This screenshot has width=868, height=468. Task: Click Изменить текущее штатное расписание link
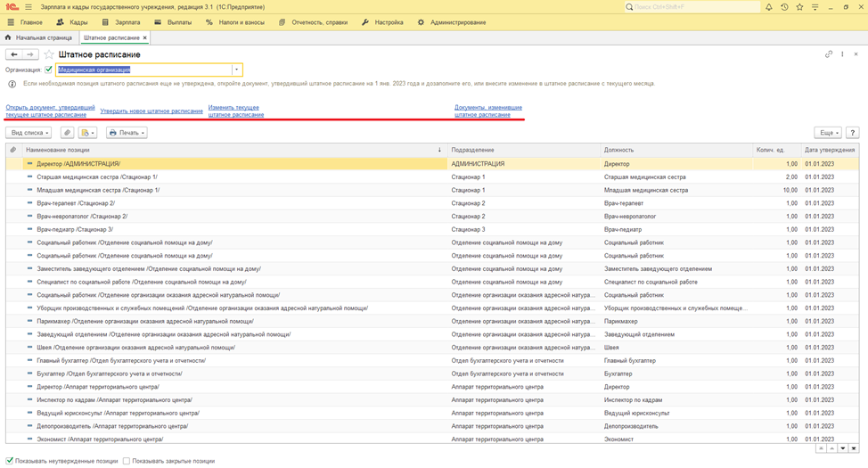click(x=236, y=111)
